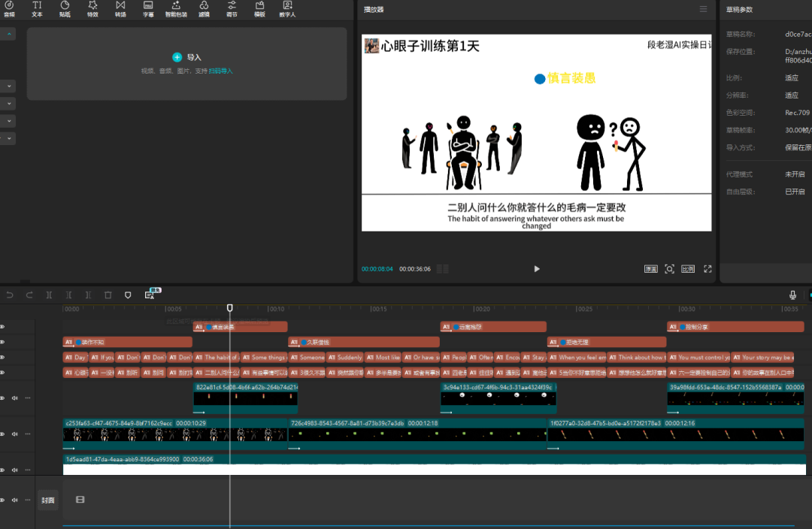The height and width of the screenshot is (529, 812).
Task: Trim the clip right of playhead
Action: click(x=89, y=295)
